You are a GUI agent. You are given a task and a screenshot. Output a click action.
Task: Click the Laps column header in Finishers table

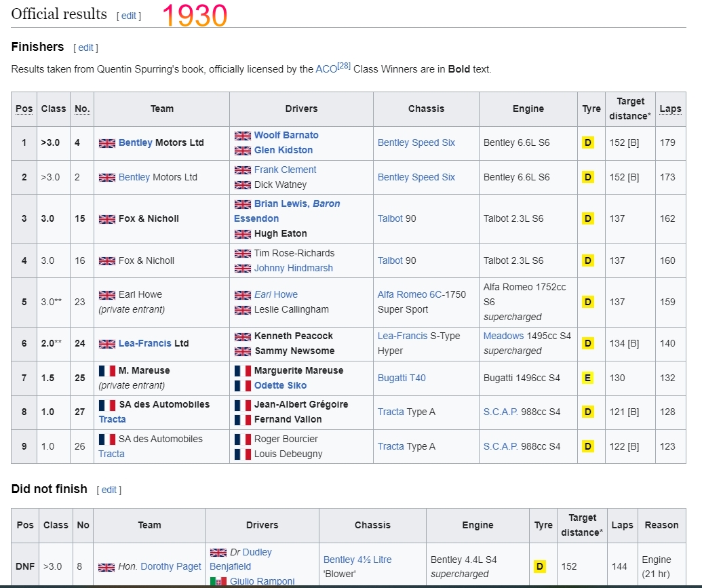pyautogui.click(x=670, y=109)
